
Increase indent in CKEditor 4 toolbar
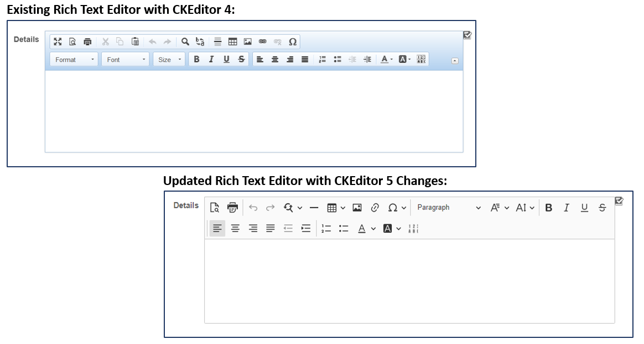[367, 59]
